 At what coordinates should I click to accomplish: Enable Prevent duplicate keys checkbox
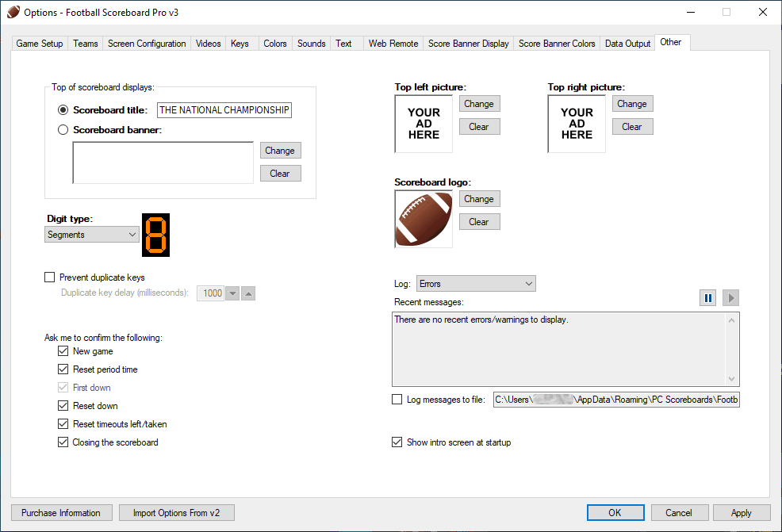(51, 277)
